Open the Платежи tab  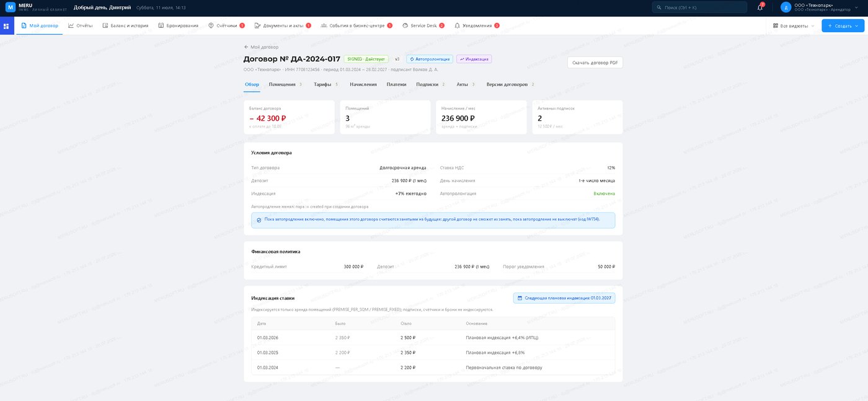tap(396, 84)
